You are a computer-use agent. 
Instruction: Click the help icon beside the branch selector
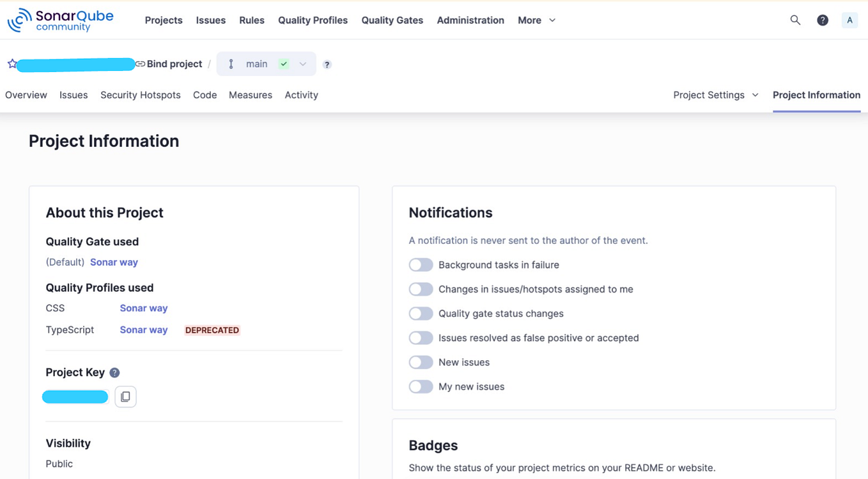pyautogui.click(x=327, y=65)
